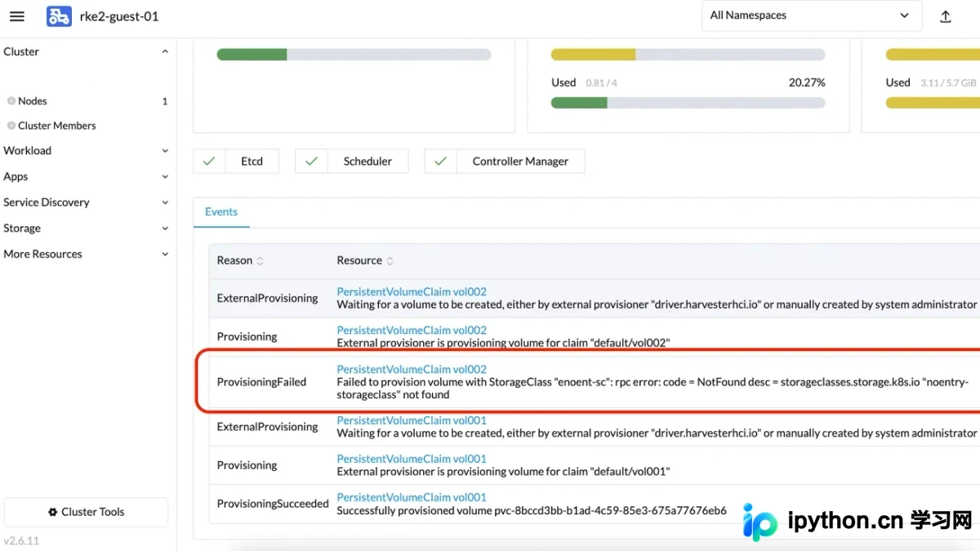Click the ProvisioningFailed reason cell
Image resolution: width=980 pixels, height=551 pixels.
(x=261, y=381)
